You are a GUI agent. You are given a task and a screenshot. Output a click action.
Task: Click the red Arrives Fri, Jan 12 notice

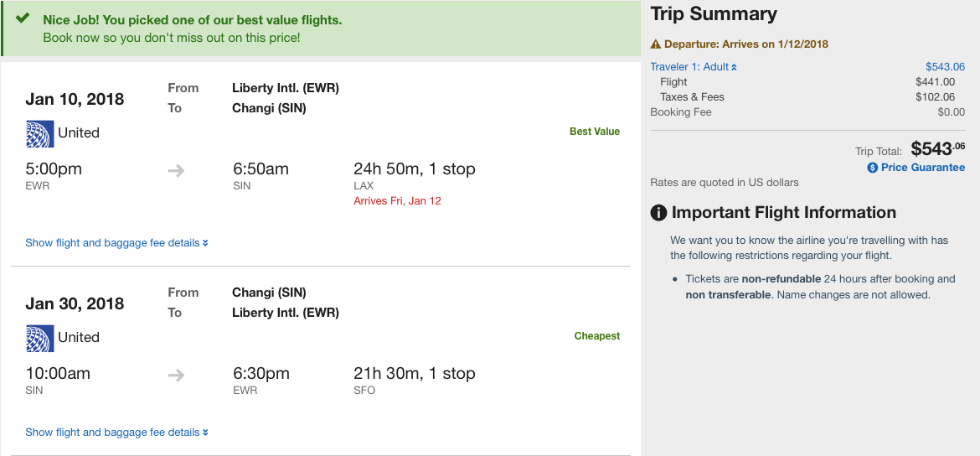(x=397, y=201)
